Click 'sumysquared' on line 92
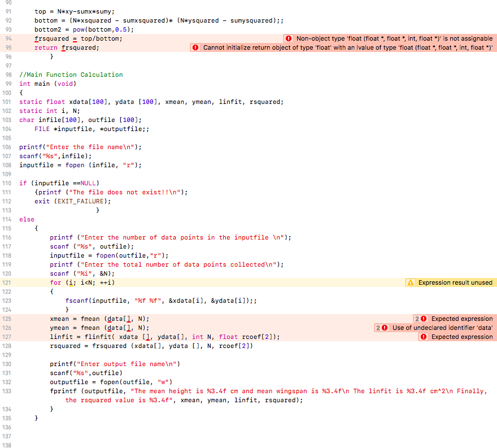This screenshot has height=448, width=497. [x=251, y=20]
